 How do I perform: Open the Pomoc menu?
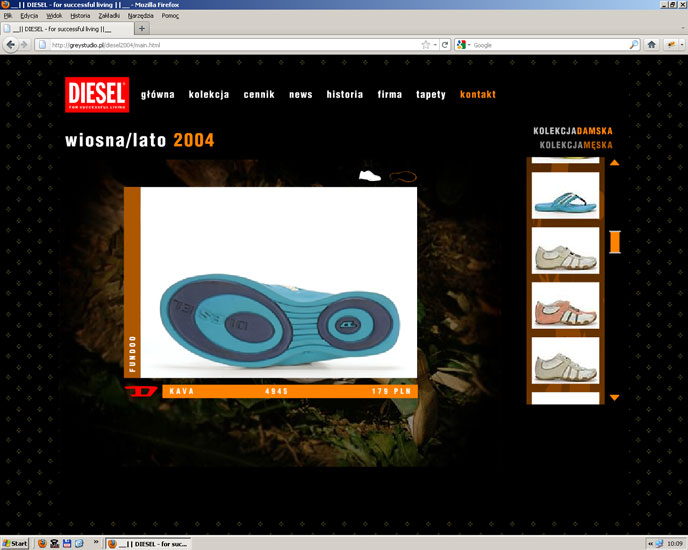pyautogui.click(x=170, y=15)
